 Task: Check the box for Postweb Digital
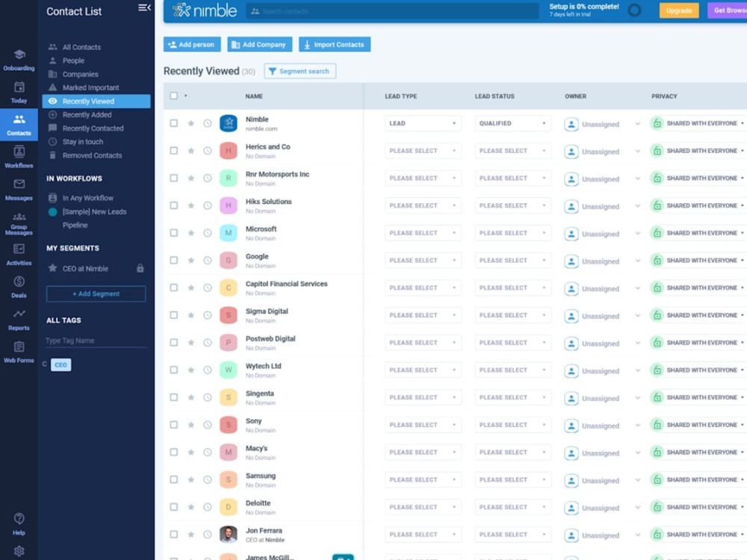(x=174, y=343)
